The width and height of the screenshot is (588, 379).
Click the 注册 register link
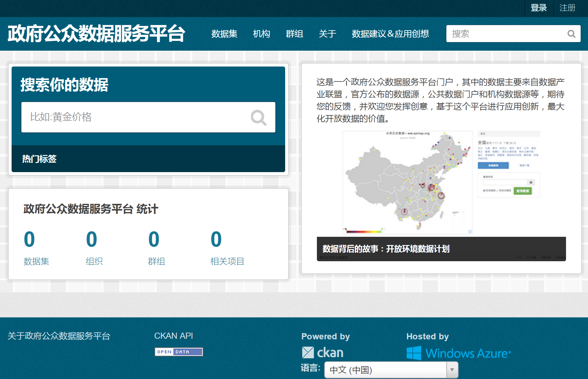coord(567,8)
